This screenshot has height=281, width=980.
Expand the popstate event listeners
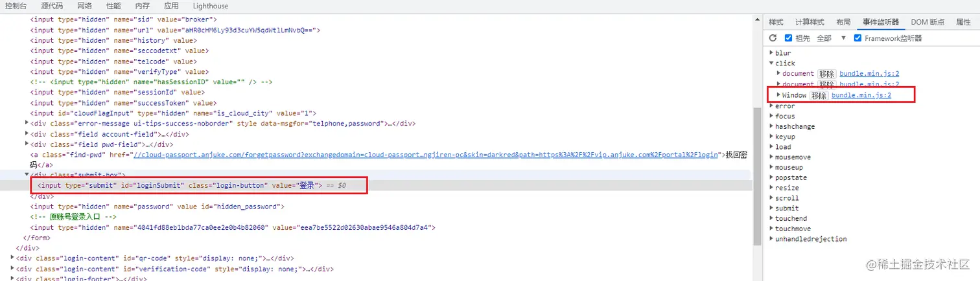(771, 177)
